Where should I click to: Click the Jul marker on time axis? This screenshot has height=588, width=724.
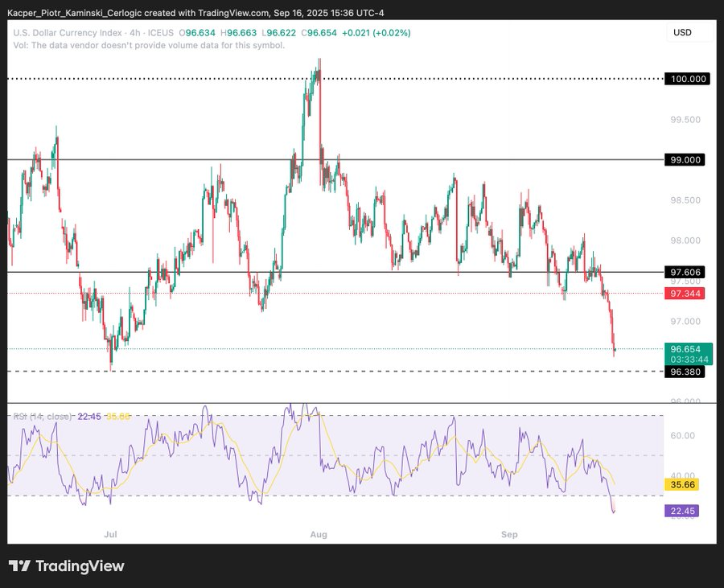pos(111,534)
